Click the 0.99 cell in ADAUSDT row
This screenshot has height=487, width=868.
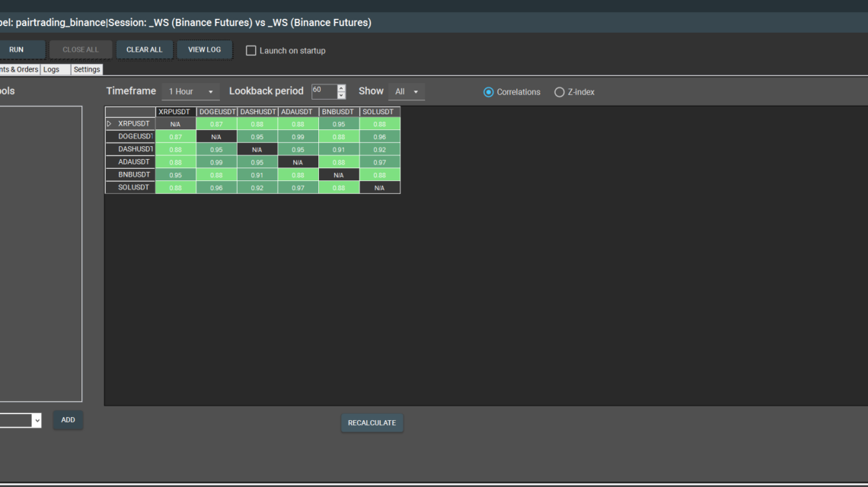tap(216, 162)
